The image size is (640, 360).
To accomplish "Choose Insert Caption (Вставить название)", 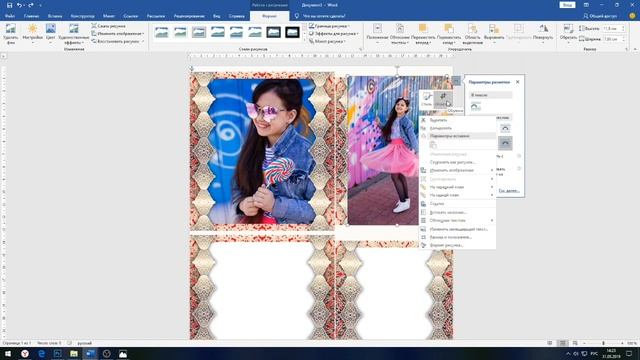I will click(x=458, y=212).
